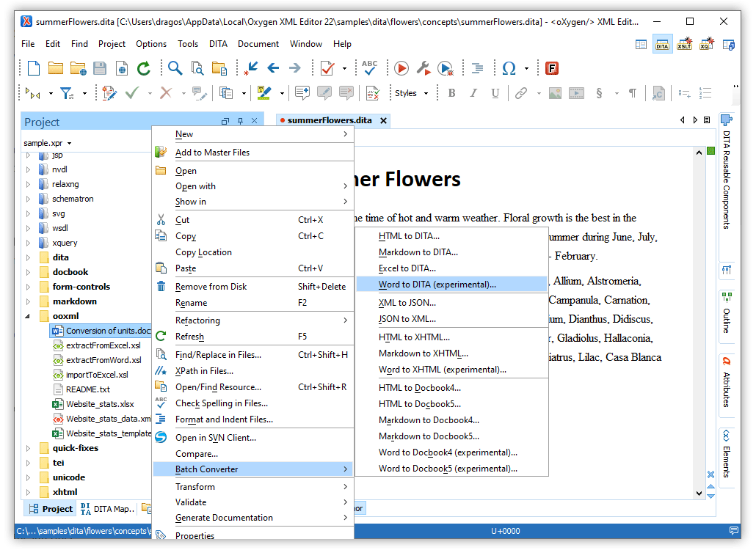Open the Styles dropdown

(x=411, y=93)
